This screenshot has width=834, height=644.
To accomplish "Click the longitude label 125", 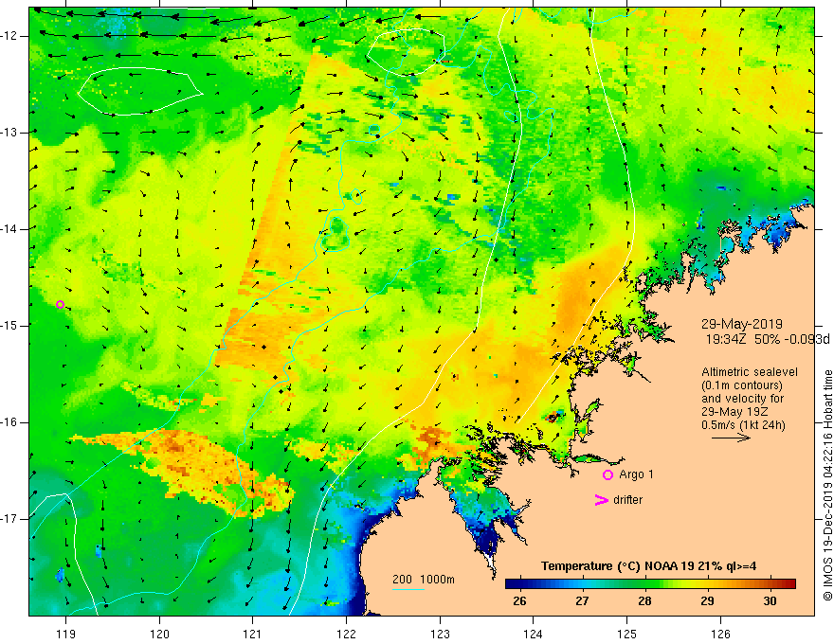I will (627, 634).
